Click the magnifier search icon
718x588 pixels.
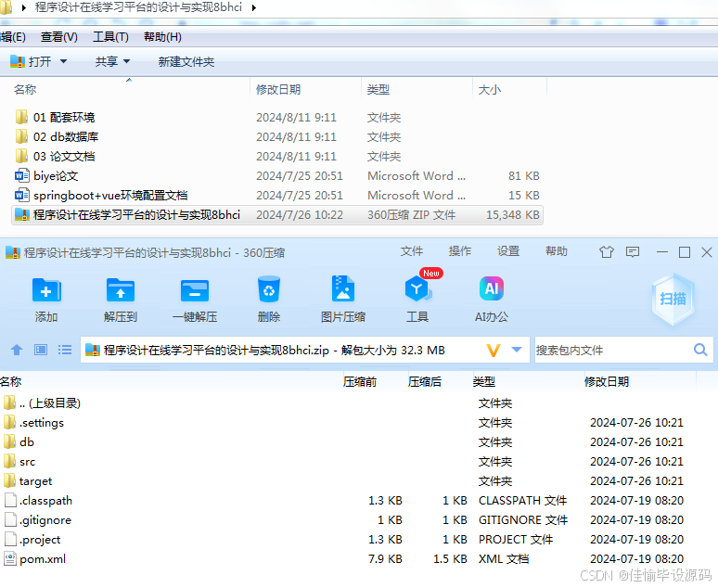pyautogui.click(x=700, y=350)
